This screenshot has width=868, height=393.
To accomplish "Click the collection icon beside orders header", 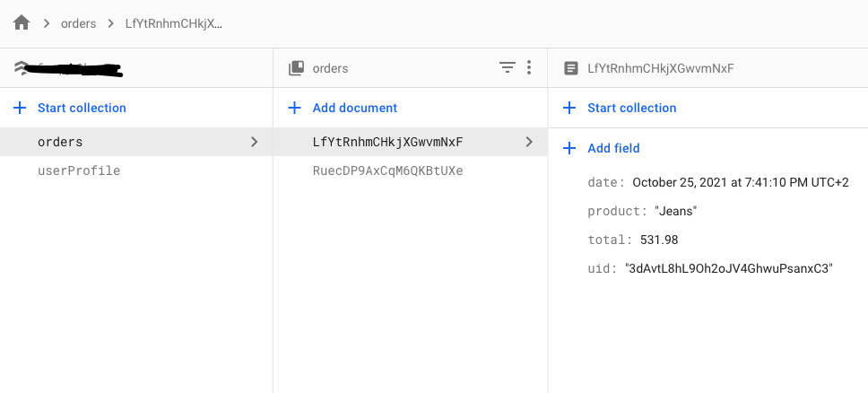I will [295, 68].
